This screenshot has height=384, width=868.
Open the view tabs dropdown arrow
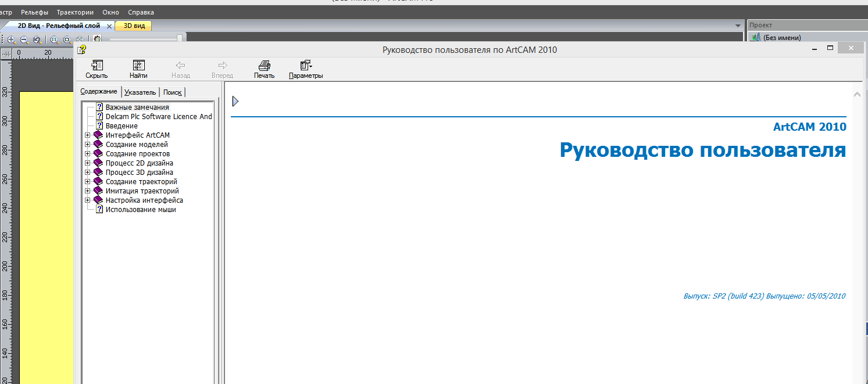click(x=738, y=26)
